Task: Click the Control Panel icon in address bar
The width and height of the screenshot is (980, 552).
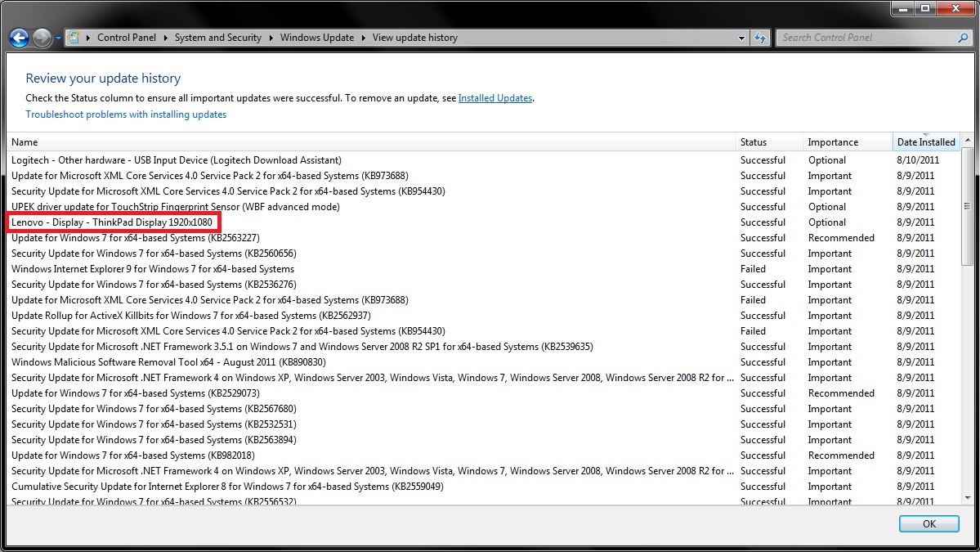Action: point(74,38)
